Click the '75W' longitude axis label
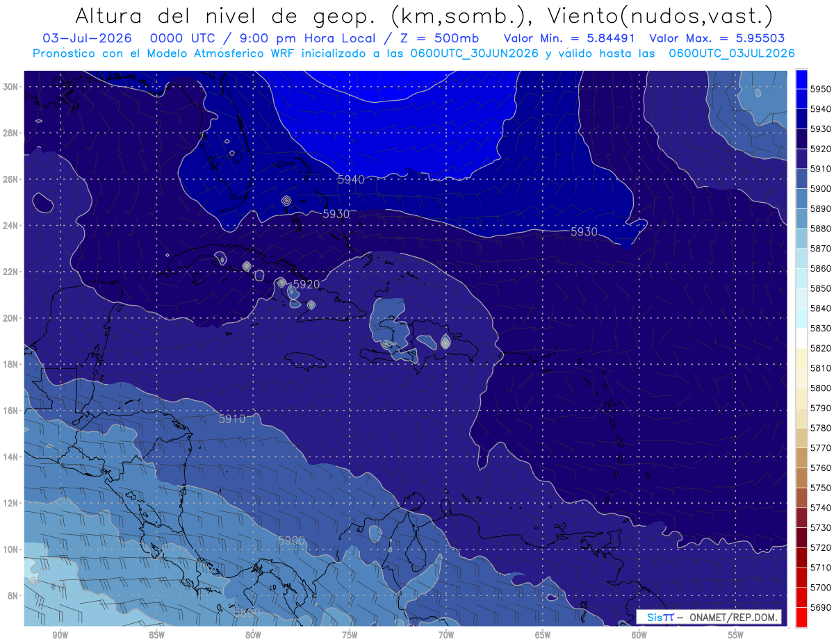The image size is (834, 644). pos(350,635)
